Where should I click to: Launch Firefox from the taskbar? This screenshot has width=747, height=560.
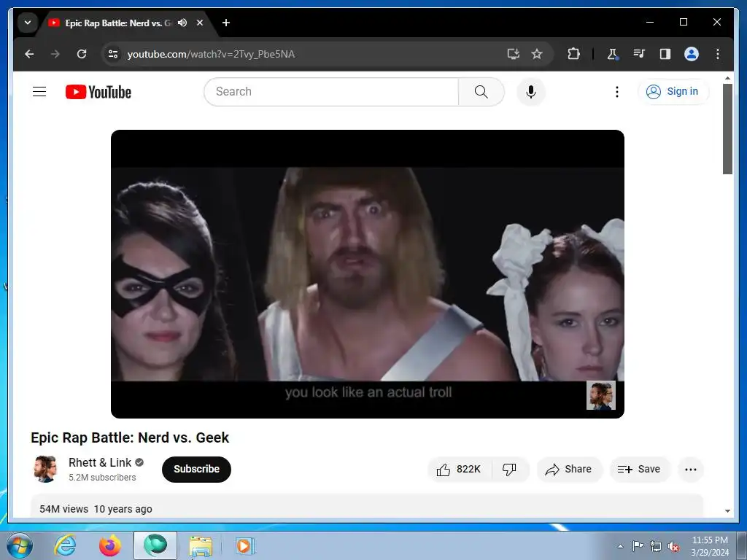[110, 545]
